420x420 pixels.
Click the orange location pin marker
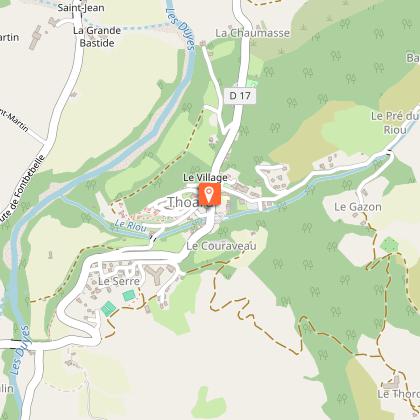(x=210, y=194)
